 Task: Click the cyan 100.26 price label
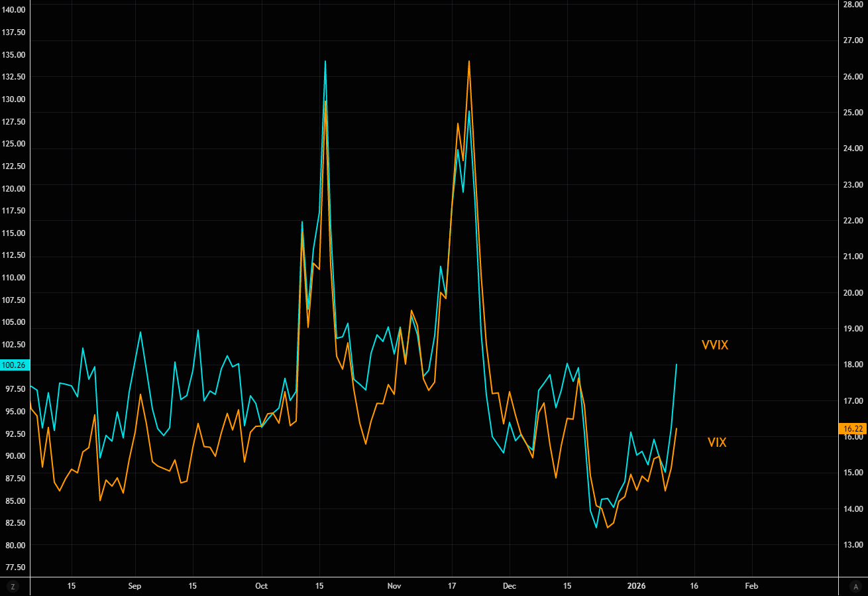click(x=14, y=365)
